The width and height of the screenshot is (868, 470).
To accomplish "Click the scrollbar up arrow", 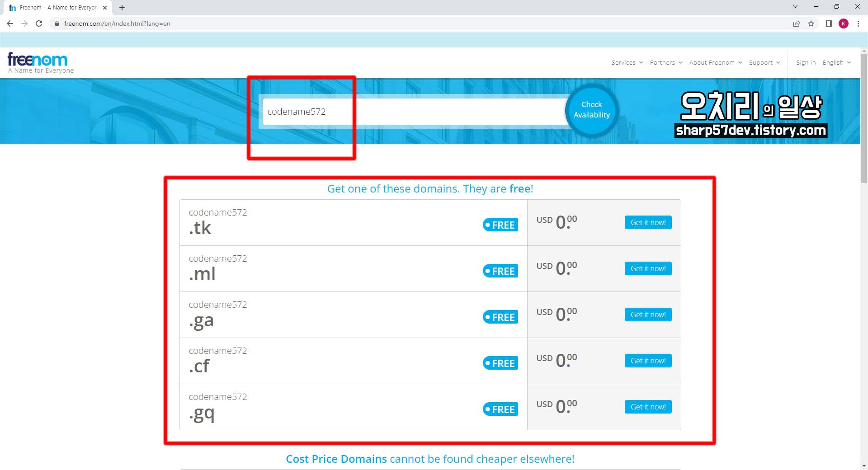I will pyautogui.click(x=864, y=51).
